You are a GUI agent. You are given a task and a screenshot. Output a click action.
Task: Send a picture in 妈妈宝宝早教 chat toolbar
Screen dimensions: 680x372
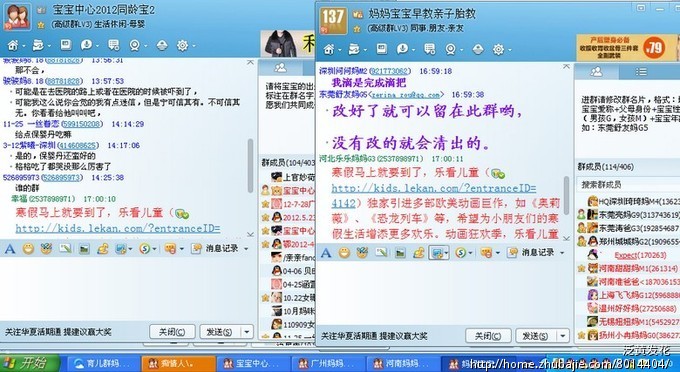(x=400, y=252)
